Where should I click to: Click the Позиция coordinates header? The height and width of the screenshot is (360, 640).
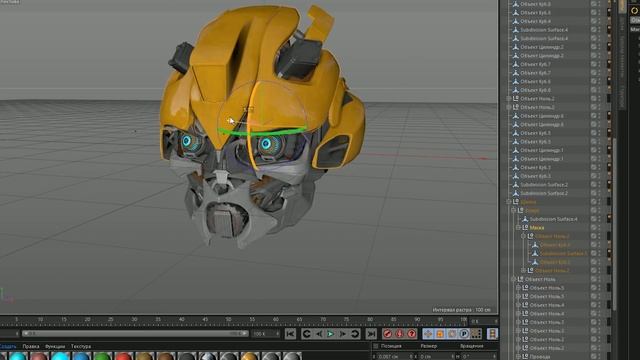point(391,346)
